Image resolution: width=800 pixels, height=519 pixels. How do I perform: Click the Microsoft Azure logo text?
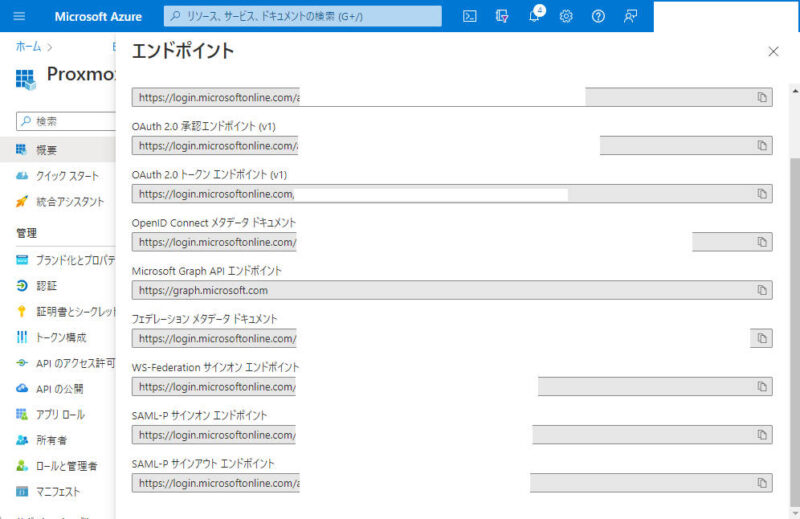click(98, 16)
